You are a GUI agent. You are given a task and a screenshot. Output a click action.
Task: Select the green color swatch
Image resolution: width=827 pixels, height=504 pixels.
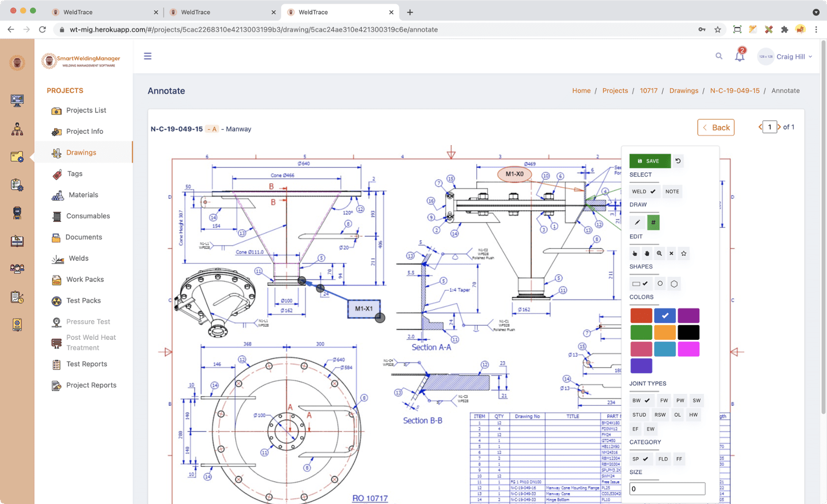pyautogui.click(x=641, y=332)
